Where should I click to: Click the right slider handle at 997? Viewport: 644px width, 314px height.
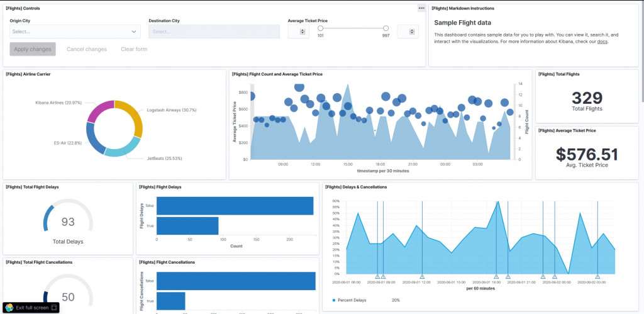(x=386, y=28)
